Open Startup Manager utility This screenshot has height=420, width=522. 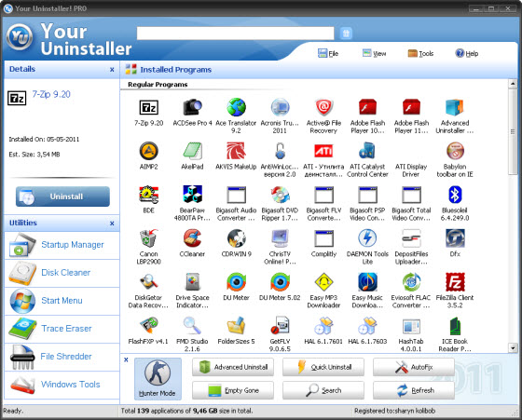pos(62,245)
